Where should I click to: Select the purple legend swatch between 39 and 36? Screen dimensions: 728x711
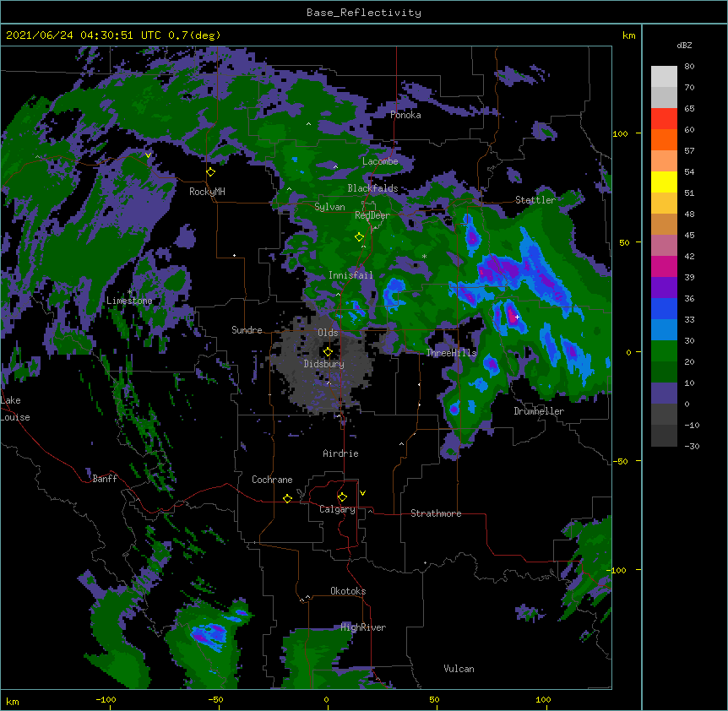pyautogui.click(x=664, y=288)
